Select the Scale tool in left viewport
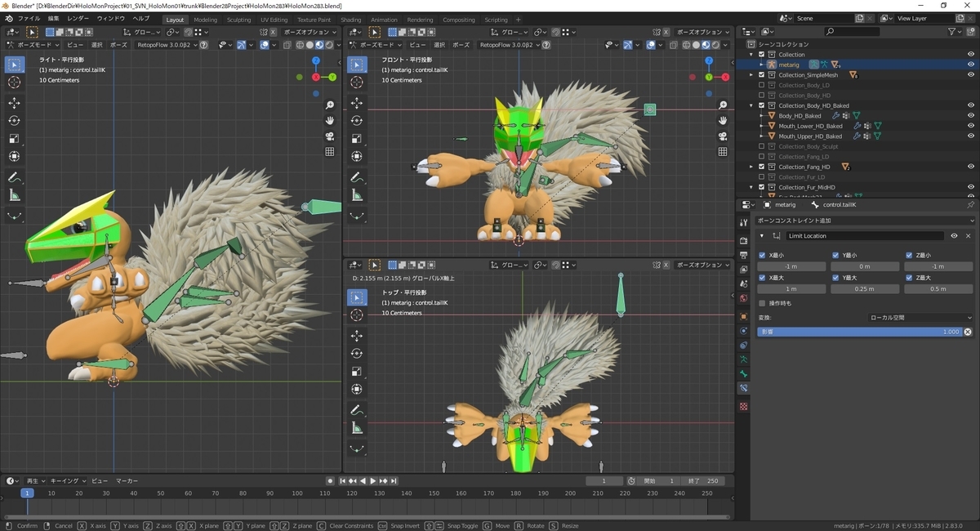The image size is (980, 531). 15,139
